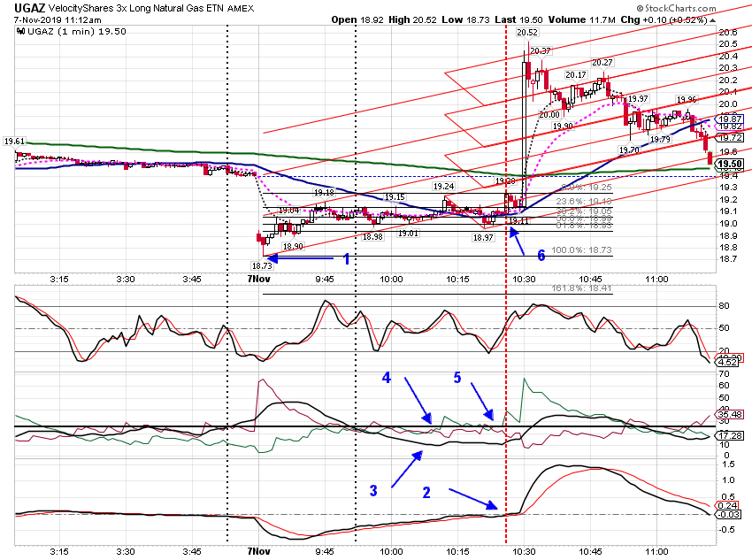Image resolution: width=752 pixels, height=560 pixels.
Task: Click the 19.72 value tag on the price axis
Action: click(x=729, y=138)
